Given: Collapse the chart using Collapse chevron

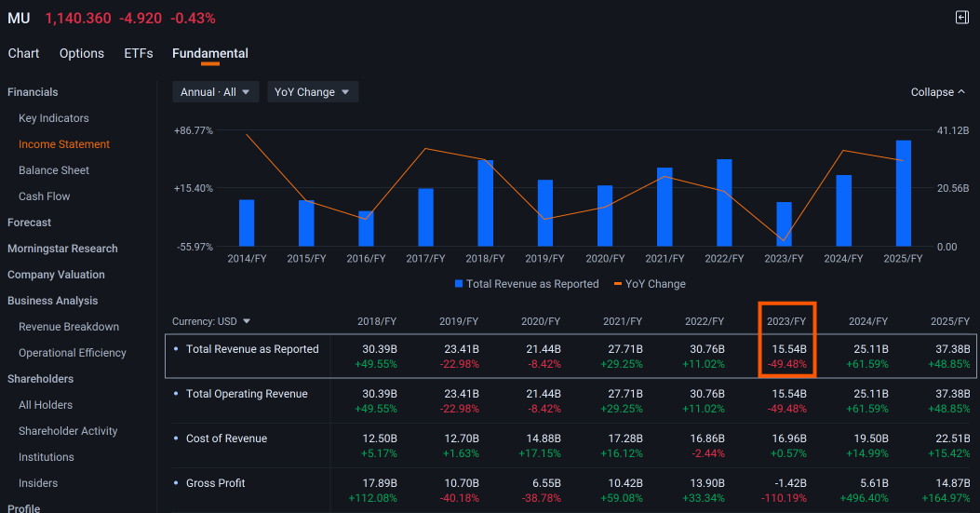Looking at the screenshot, I should pos(938,92).
